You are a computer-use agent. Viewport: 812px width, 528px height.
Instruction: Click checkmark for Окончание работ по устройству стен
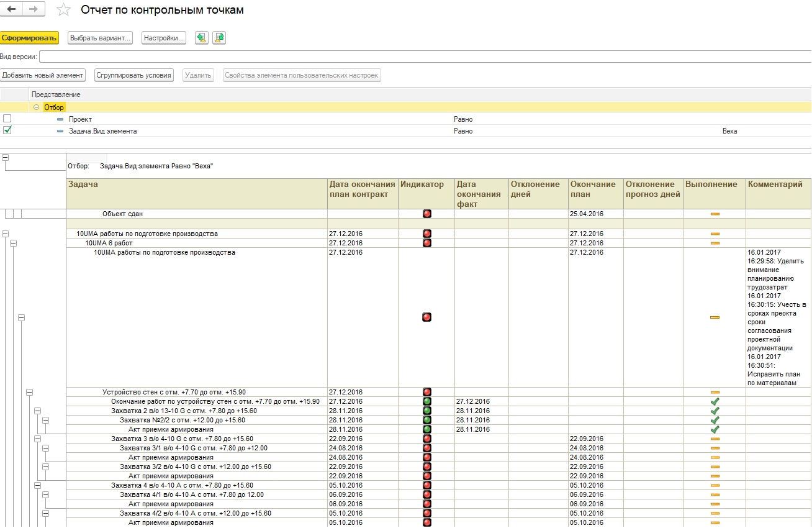[x=715, y=401]
